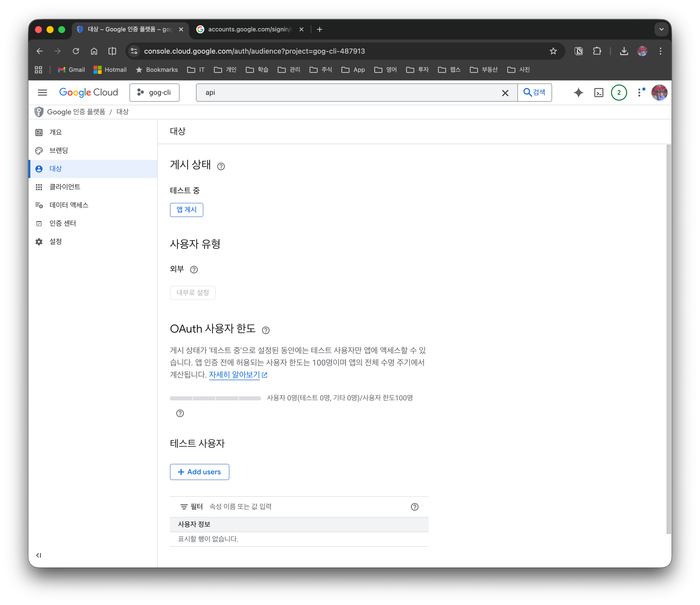This screenshot has height=605, width=700.
Task: Click the OAuth user limit progress bar
Action: point(215,398)
